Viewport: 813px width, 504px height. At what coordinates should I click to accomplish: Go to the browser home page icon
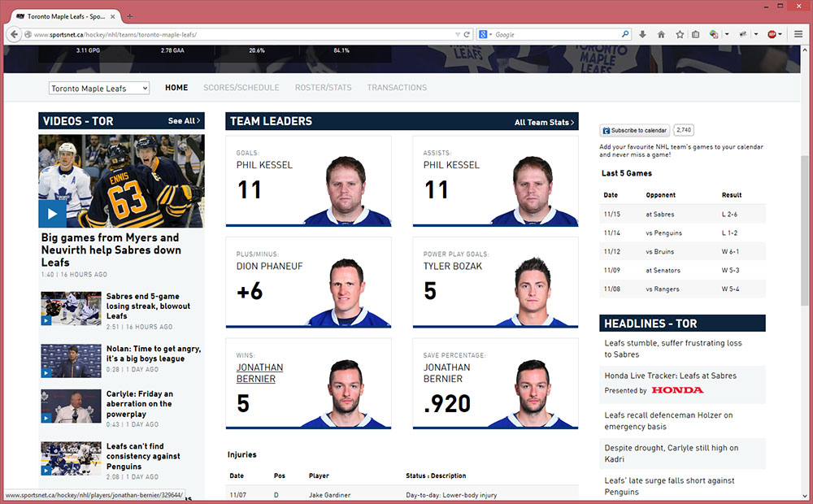coord(661,34)
